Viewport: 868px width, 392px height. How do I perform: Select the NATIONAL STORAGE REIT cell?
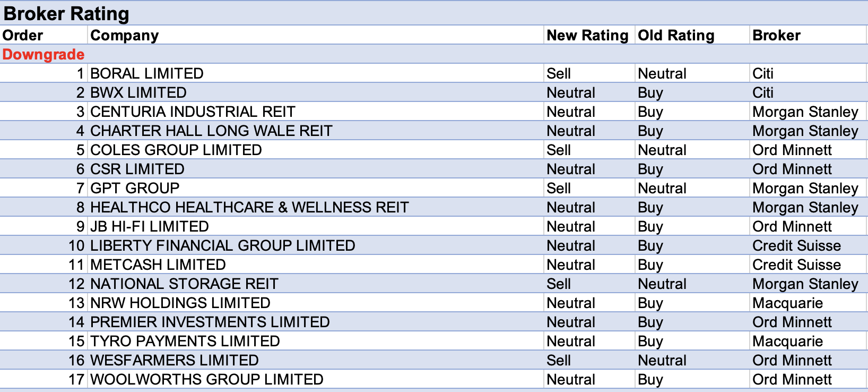[x=184, y=284]
